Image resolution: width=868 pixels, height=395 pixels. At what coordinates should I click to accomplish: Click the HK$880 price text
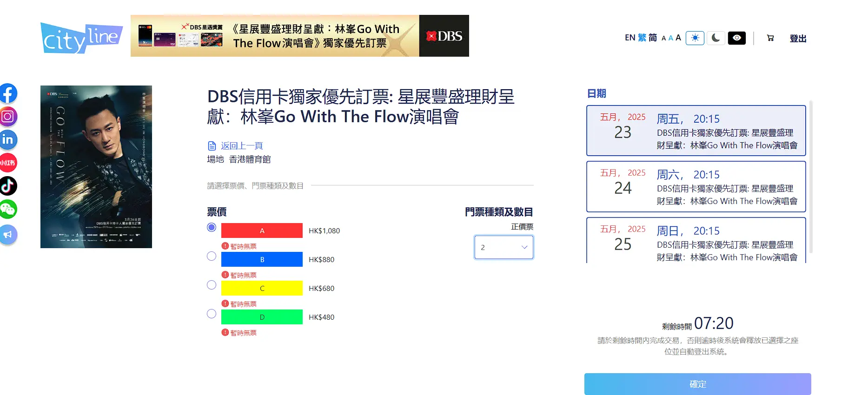tap(322, 259)
